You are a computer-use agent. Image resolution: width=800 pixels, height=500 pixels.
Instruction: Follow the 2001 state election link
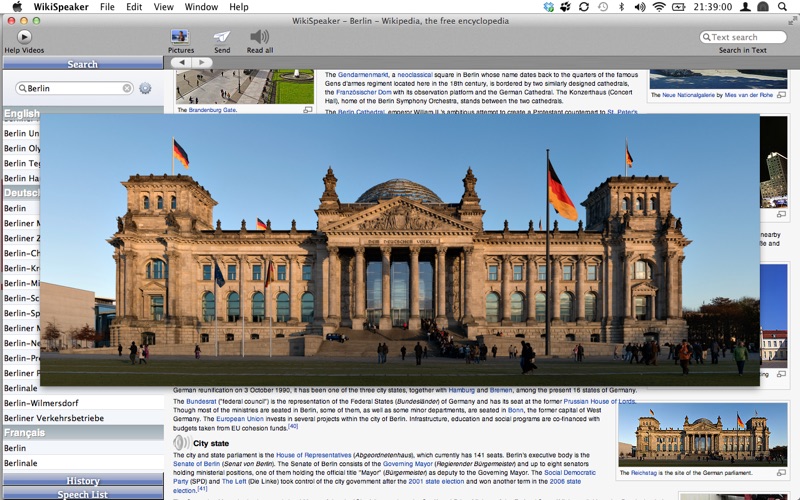[436, 481]
